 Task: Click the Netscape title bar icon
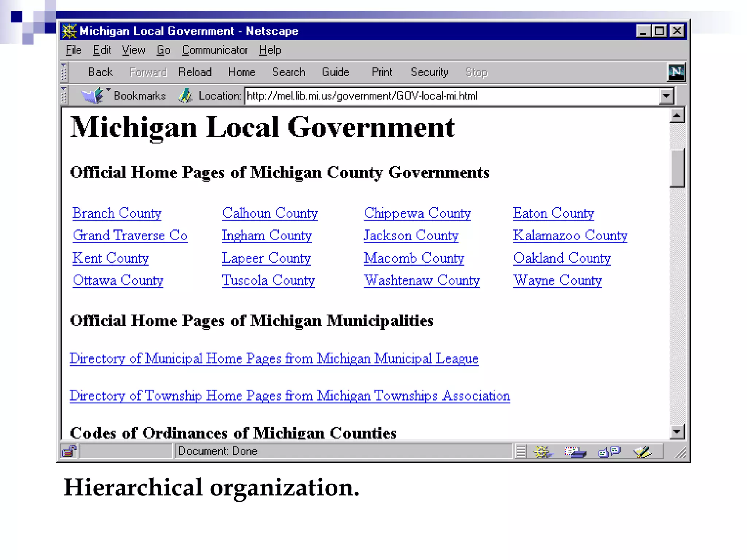pyautogui.click(x=69, y=31)
